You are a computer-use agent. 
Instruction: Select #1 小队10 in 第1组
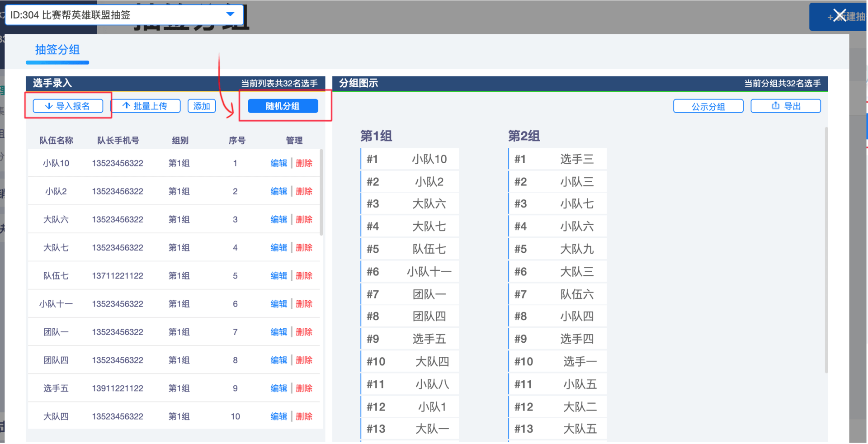click(x=410, y=159)
